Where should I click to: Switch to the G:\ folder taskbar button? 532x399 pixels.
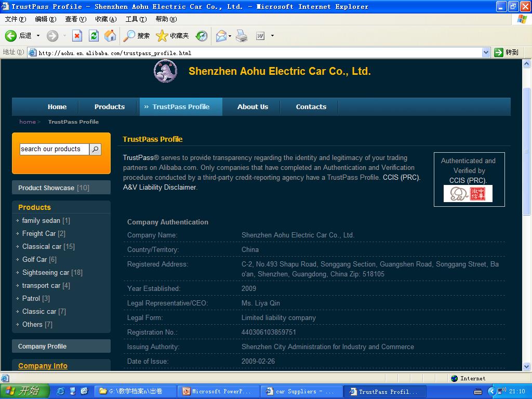pos(135,392)
